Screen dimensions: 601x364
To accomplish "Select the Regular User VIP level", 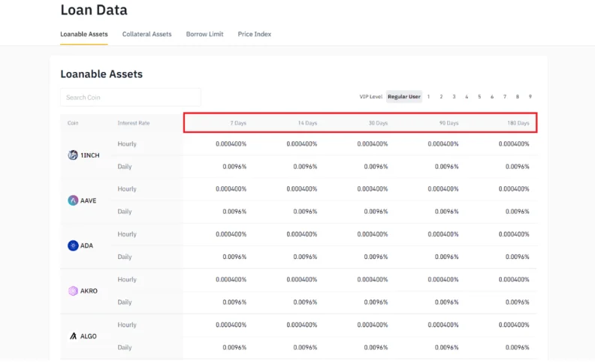I will [x=404, y=97].
